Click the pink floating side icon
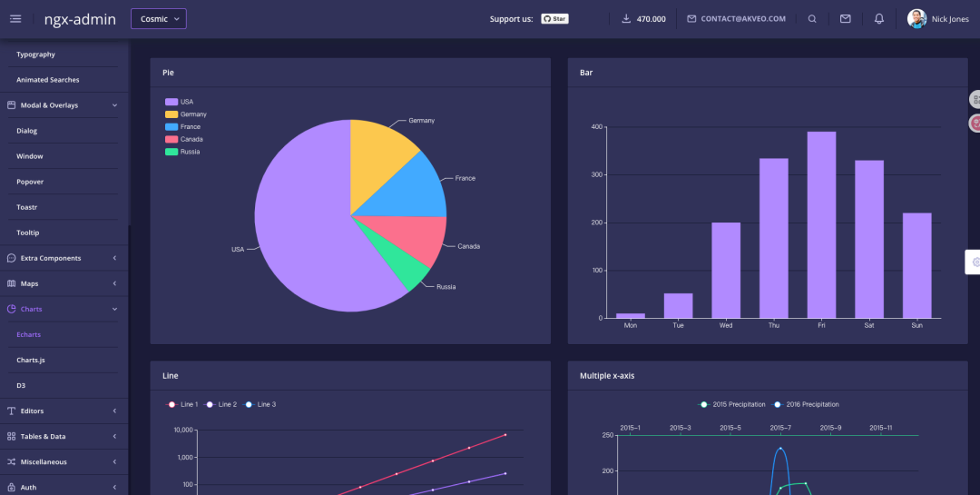This screenshot has height=495, width=980. click(975, 124)
